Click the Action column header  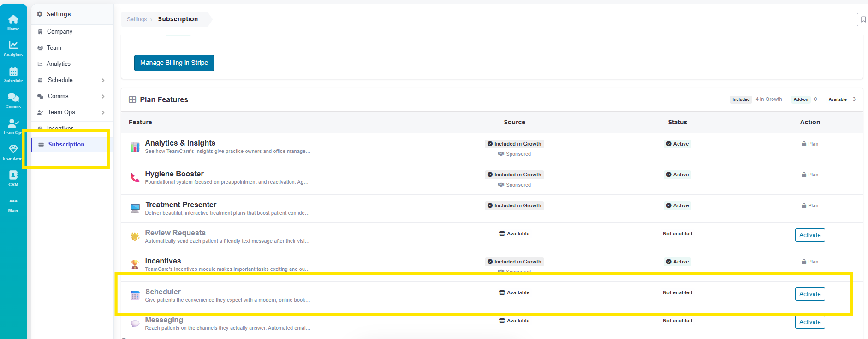tap(810, 122)
